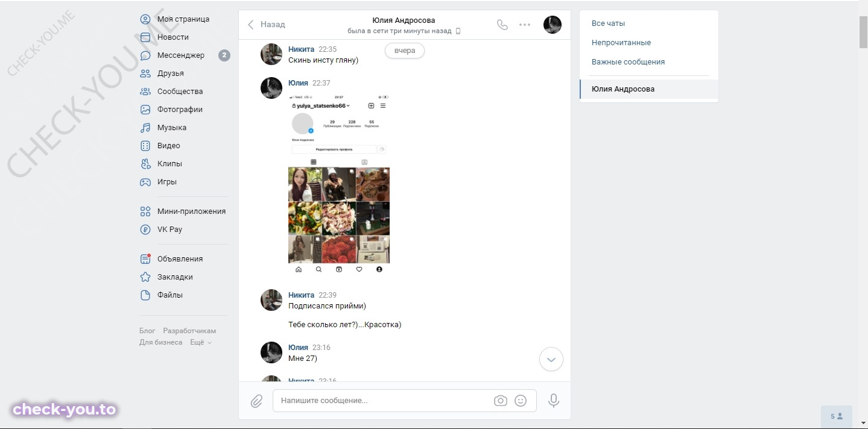868x429 pixels.
Task: Open Клипы clips icon
Action: [x=145, y=164]
